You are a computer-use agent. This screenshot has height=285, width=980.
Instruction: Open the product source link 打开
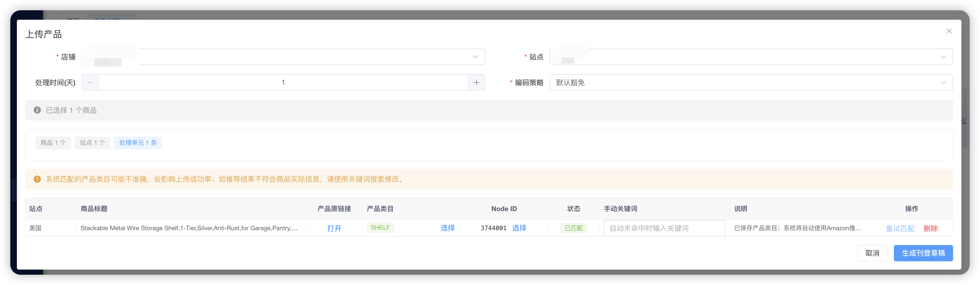[x=334, y=228]
